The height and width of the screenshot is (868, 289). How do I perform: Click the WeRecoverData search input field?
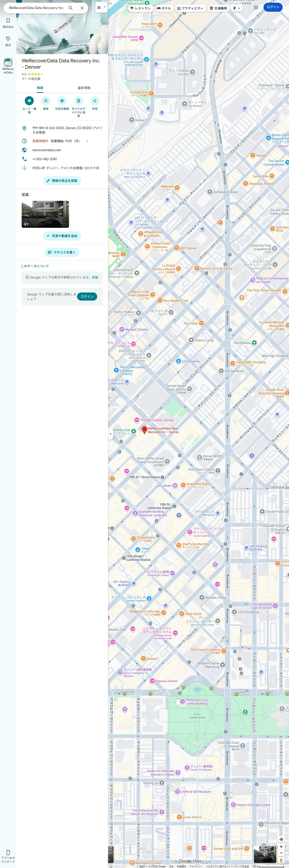click(x=36, y=8)
